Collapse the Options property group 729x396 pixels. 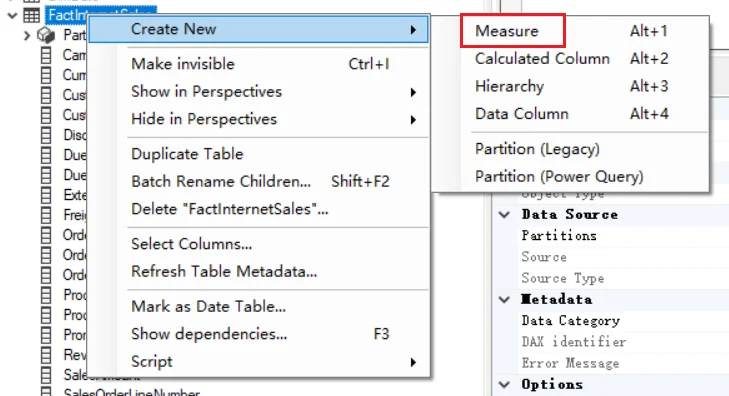pyautogui.click(x=504, y=385)
